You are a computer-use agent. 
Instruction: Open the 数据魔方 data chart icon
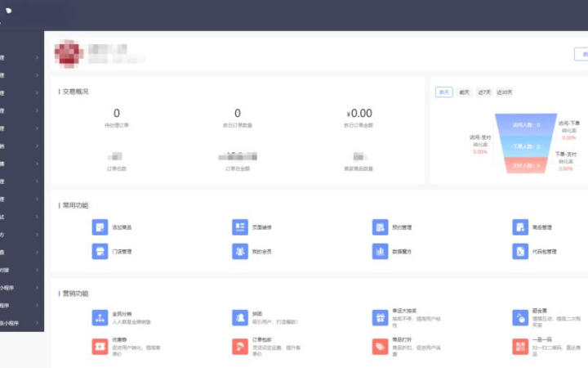pyautogui.click(x=380, y=252)
